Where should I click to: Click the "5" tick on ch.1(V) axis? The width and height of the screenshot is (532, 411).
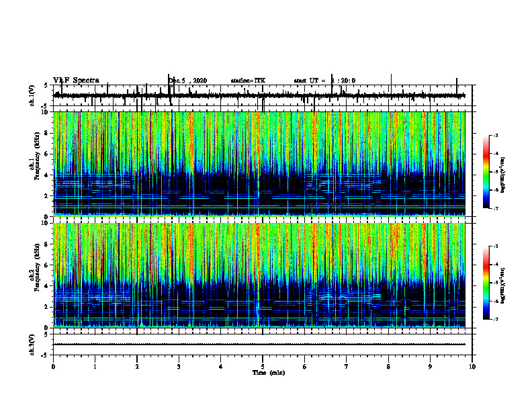click(x=46, y=85)
